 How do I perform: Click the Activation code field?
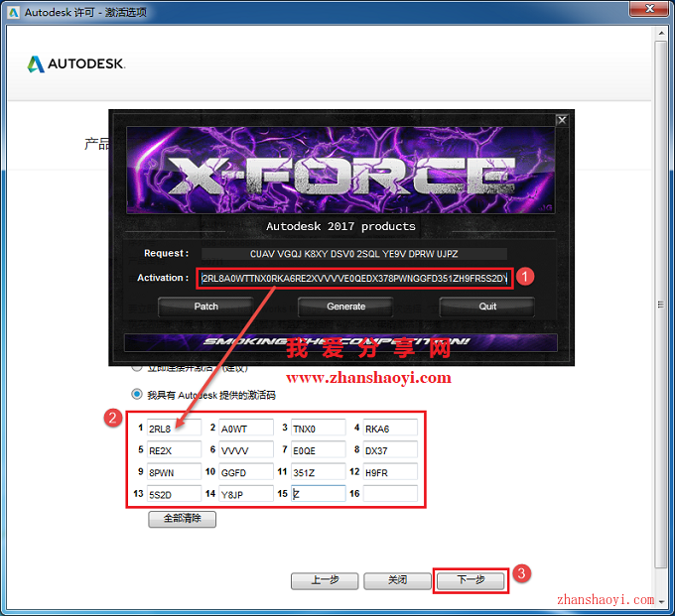(x=354, y=279)
